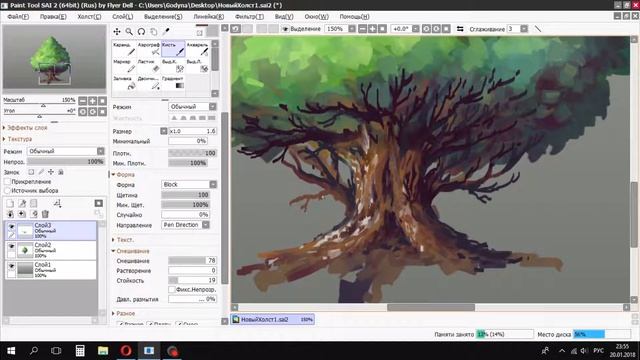Adjust the Стойкость persistence slider at 19
Viewport: 640px width, 360px height.
coord(192,280)
